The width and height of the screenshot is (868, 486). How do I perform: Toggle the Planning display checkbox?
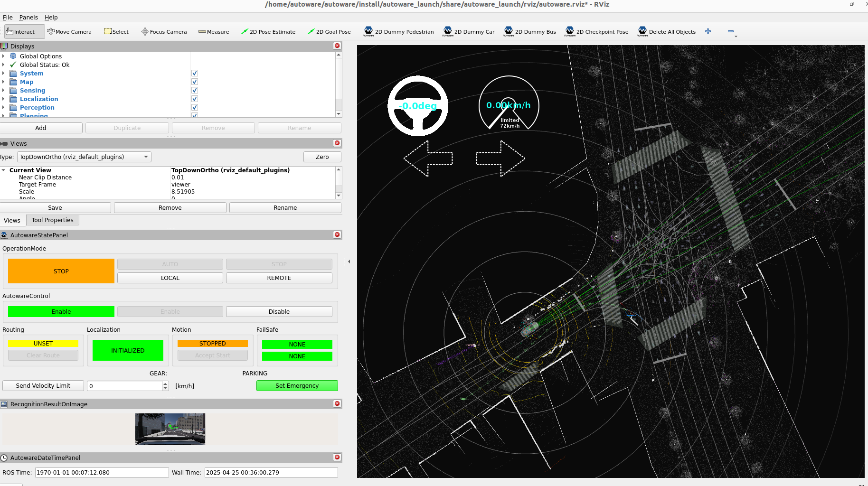[x=195, y=115]
